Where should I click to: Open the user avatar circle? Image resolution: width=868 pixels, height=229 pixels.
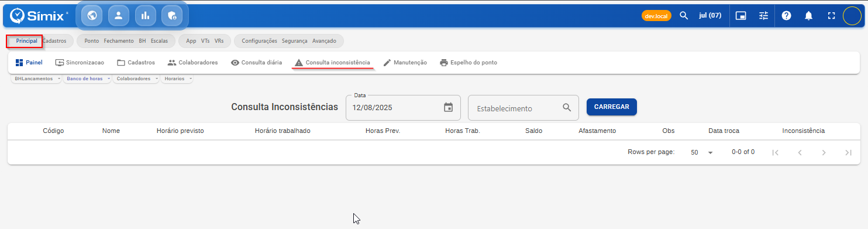(x=852, y=16)
